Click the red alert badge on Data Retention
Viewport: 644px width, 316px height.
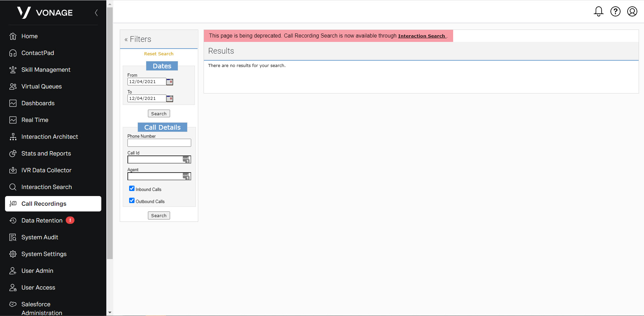pyautogui.click(x=70, y=220)
